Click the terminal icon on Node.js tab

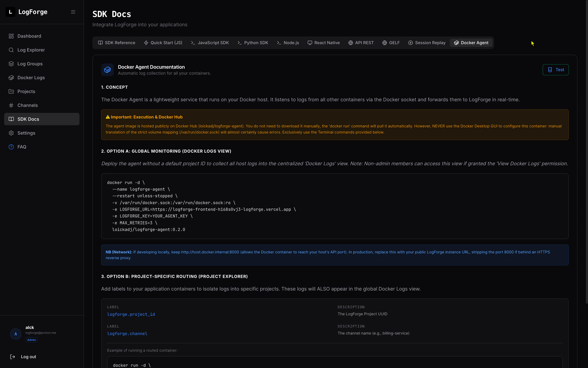tap(279, 43)
